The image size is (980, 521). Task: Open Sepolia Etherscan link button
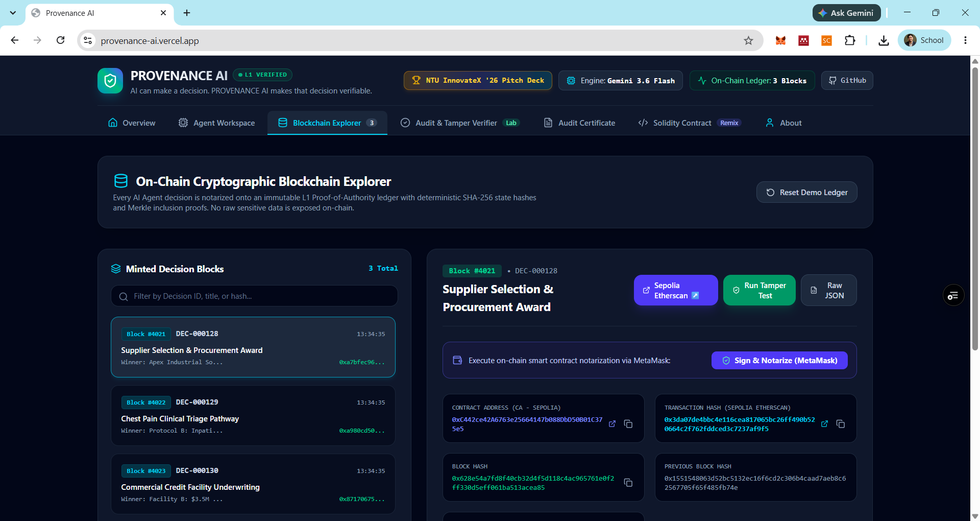676,290
